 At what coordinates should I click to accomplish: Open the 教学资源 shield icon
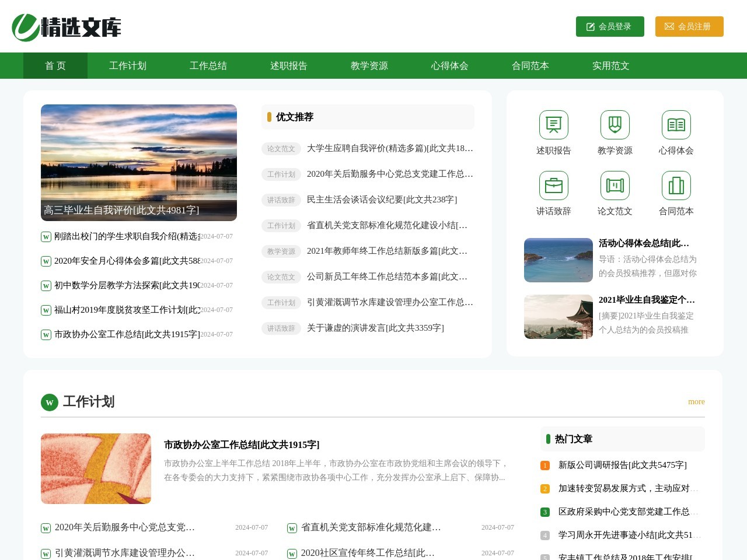click(615, 124)
